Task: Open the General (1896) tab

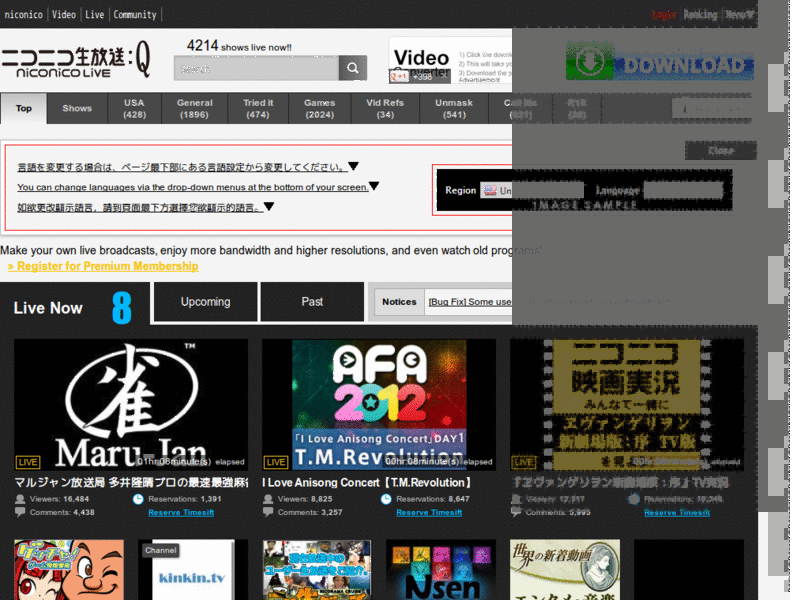Action: click(194, 108)
